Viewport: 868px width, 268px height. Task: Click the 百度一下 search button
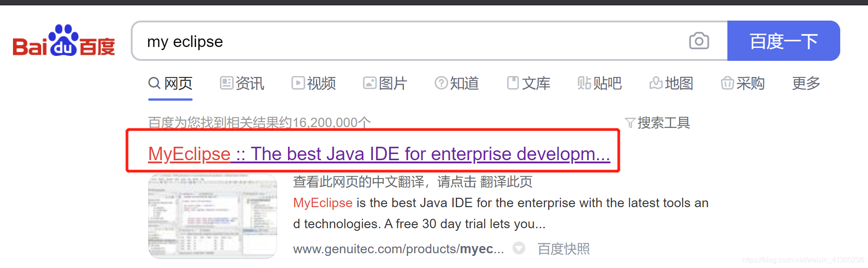783,41
